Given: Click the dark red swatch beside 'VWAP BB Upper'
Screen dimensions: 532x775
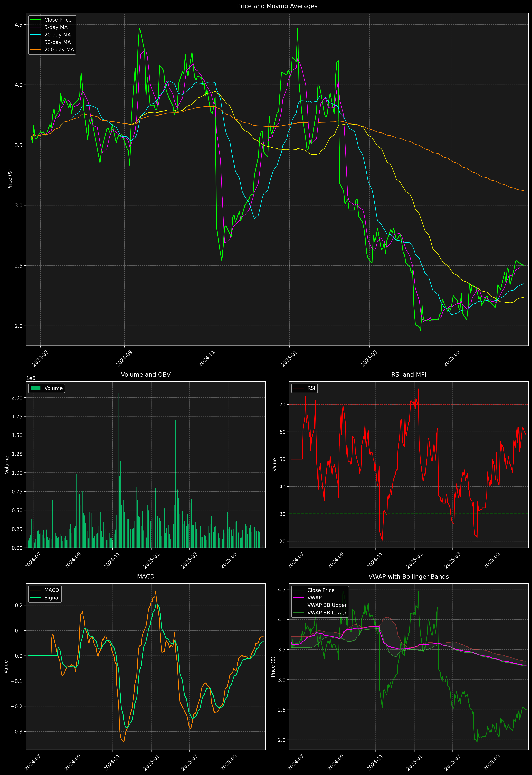Looking at the screenshot, I should coord(299,605).
